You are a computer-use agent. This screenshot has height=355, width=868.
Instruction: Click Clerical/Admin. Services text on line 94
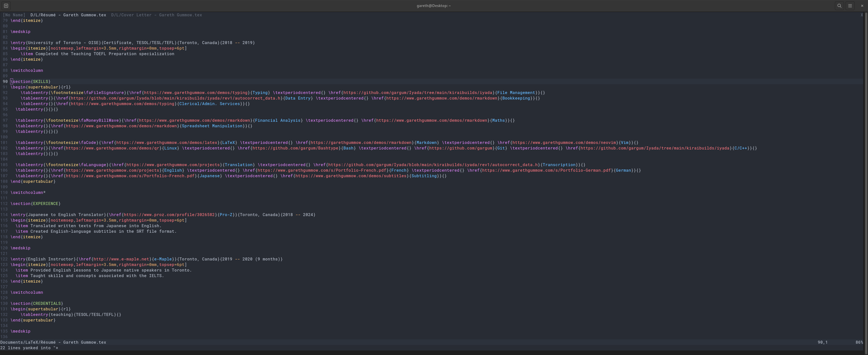click(209, 104)
